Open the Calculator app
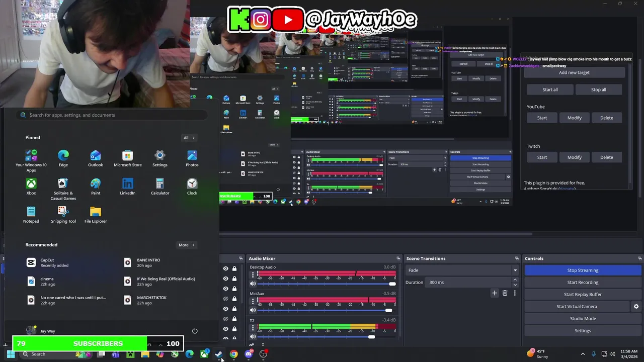The height and width of the screenshot is (362, 644). [x=160, y=187]
